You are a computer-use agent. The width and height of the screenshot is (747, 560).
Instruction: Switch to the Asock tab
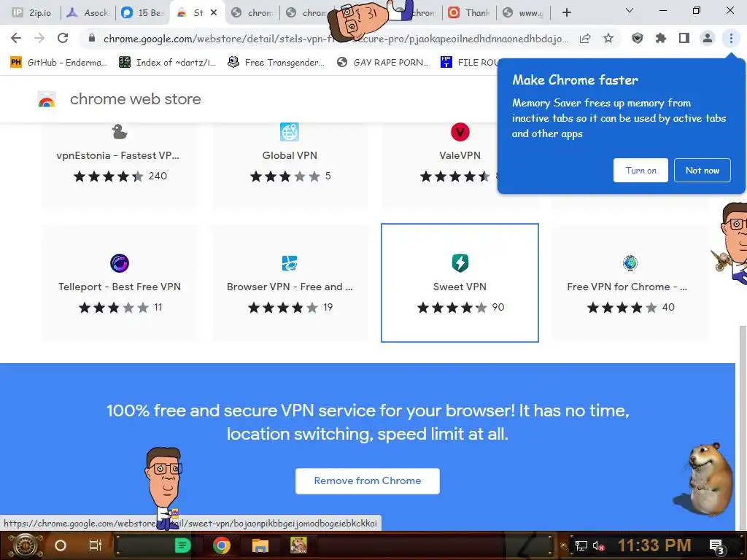tap(88, 13)
